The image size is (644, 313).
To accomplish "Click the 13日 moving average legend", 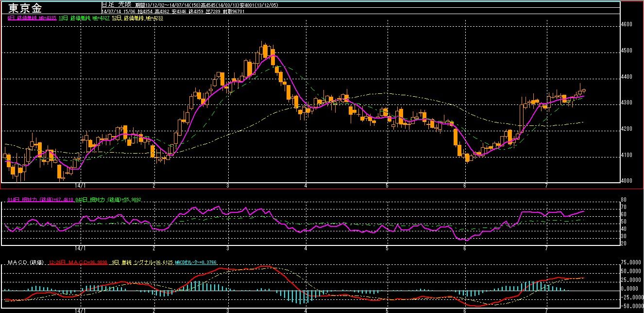I will coord(84,17).
